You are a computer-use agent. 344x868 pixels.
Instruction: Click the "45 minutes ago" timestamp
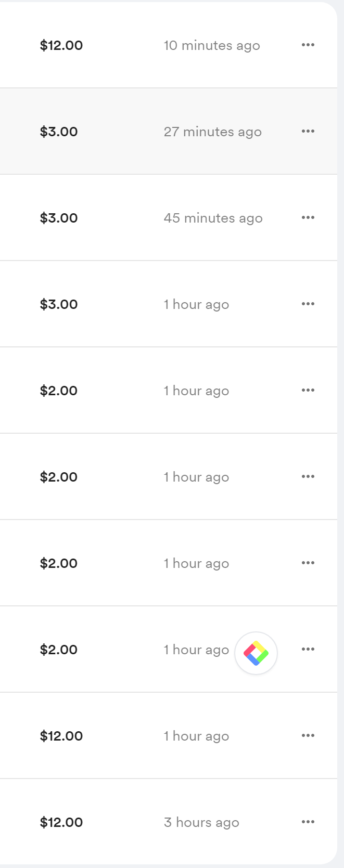pos(213,218)
